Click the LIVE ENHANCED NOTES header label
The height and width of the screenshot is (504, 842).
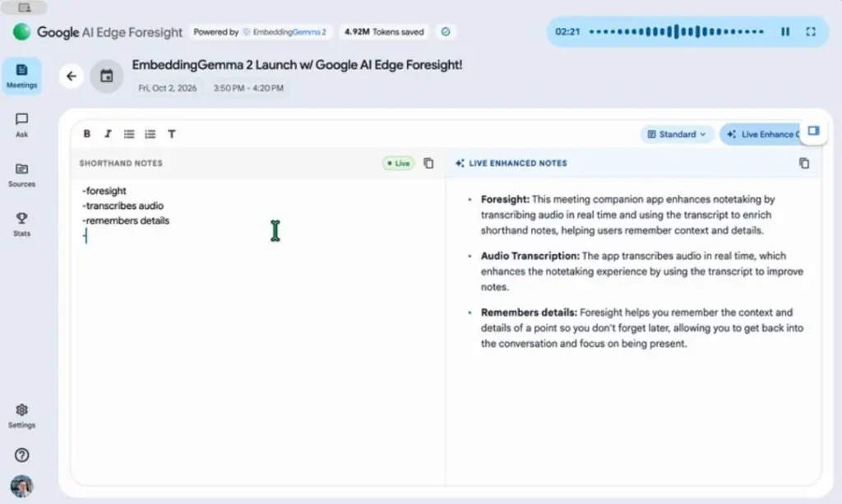(x=518, y=163)
